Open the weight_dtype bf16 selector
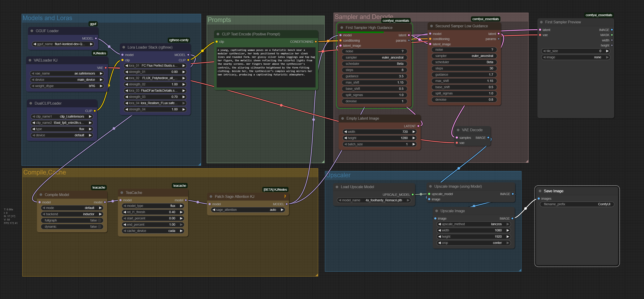The width and height of the screenshot is (644, 299). 67,86
